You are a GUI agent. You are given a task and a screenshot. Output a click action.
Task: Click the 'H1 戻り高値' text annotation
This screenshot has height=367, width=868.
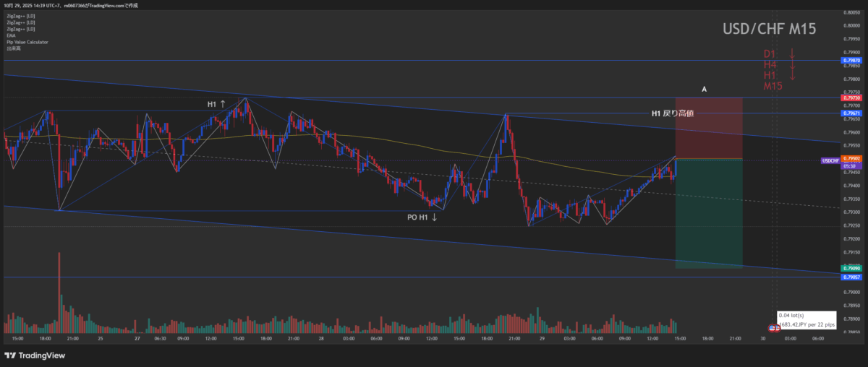click(x=673, y=114)
